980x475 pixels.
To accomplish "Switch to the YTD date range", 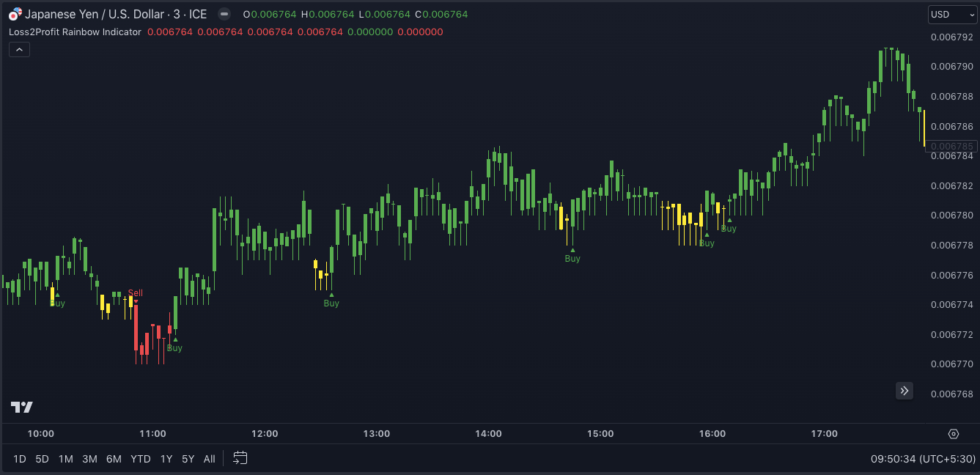I will click(x=141, y=459).
